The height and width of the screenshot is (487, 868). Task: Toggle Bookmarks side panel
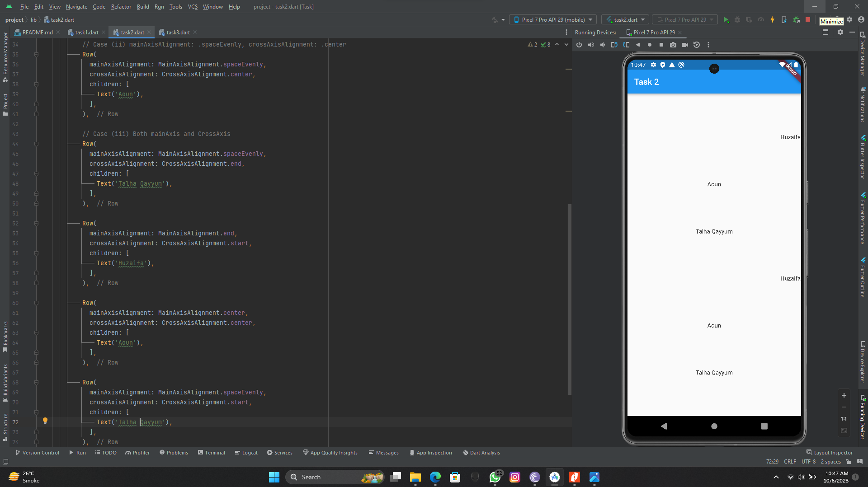pos(5,337)
